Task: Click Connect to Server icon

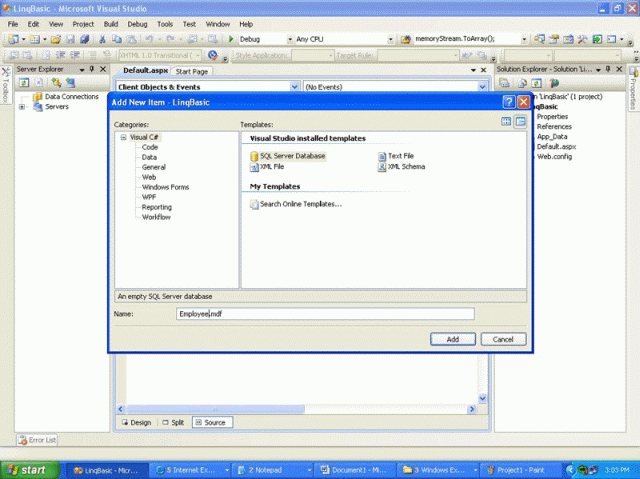Action: click(x=70, y=83)
